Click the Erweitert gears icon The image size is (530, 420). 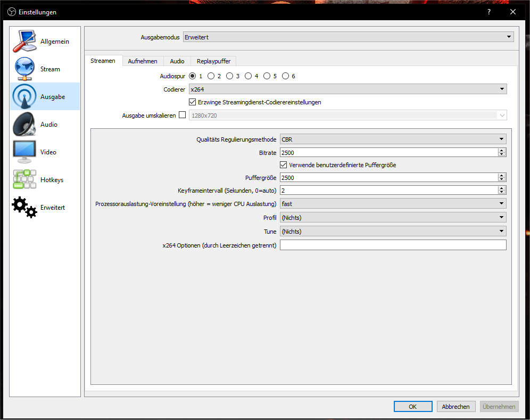pos(24,208)
